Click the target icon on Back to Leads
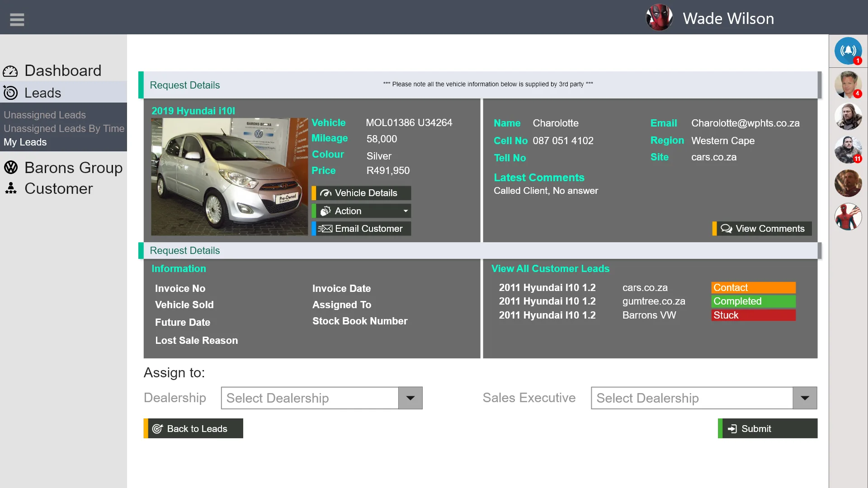The height and width of the screenshot is (488, 868). tap(157, 429)
